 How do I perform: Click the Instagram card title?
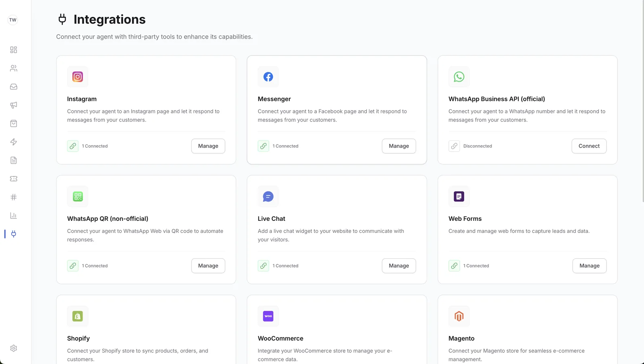[x=82, y=99]
